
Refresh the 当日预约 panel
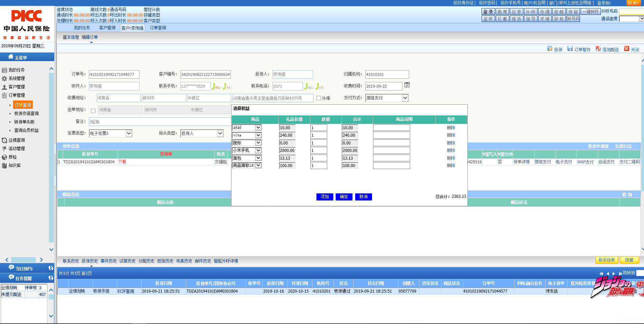pos(51,268)
